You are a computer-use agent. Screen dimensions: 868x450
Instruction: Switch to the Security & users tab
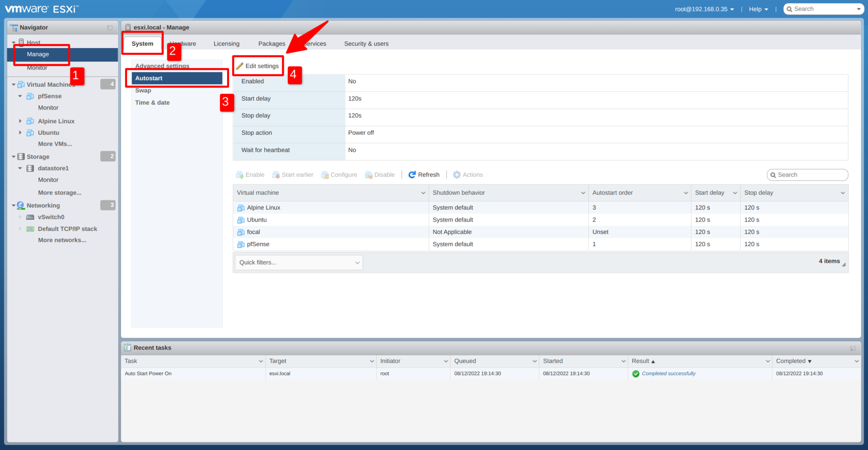coord(366,44)
